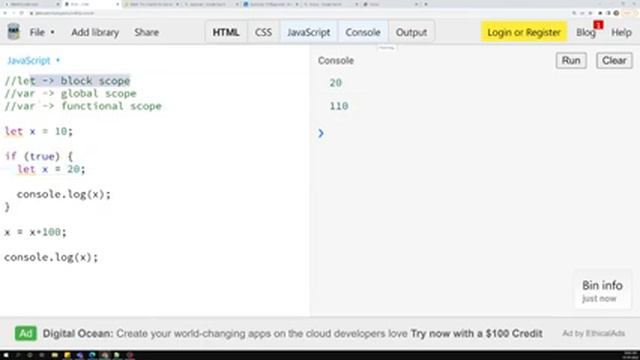The image size is (640, 360).
Task: Select console output value 110
Action: tap(339, 106)
